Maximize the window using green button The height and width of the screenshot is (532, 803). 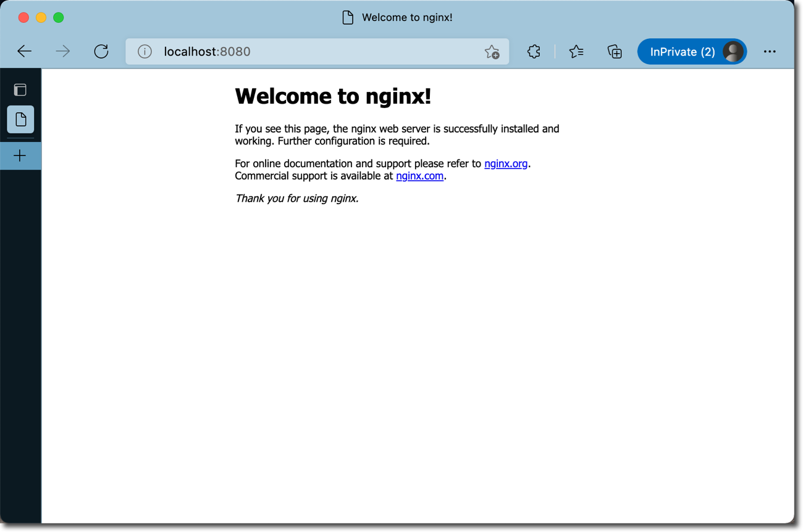pyautogui.click(x=59, y=17)
